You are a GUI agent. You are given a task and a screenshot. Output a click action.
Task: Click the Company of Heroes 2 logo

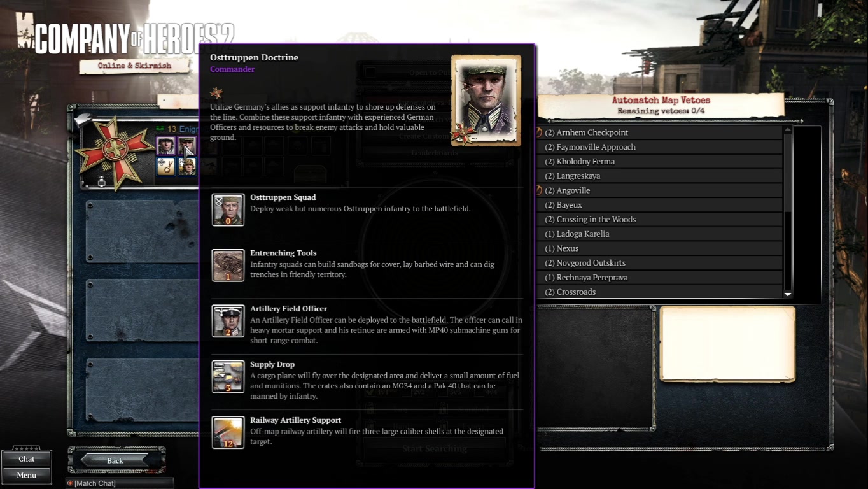coord(134,39)
